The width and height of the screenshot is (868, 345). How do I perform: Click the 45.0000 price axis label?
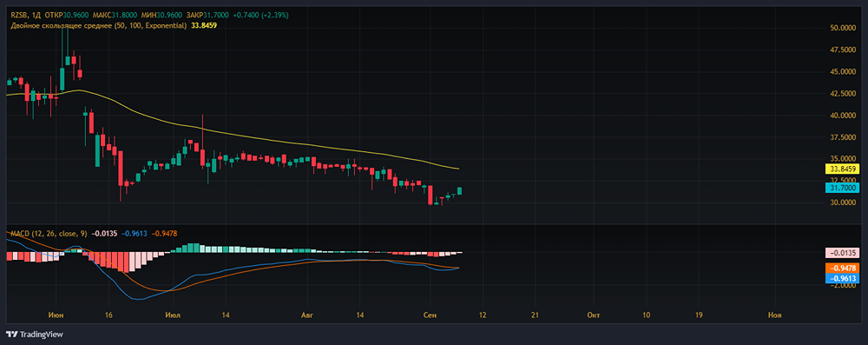(844, 71)
